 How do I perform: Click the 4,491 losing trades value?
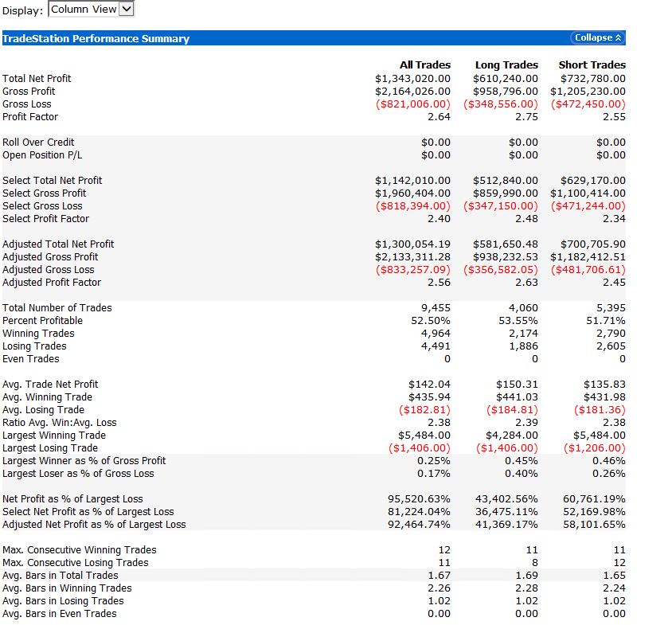click(x=436, y=346)
